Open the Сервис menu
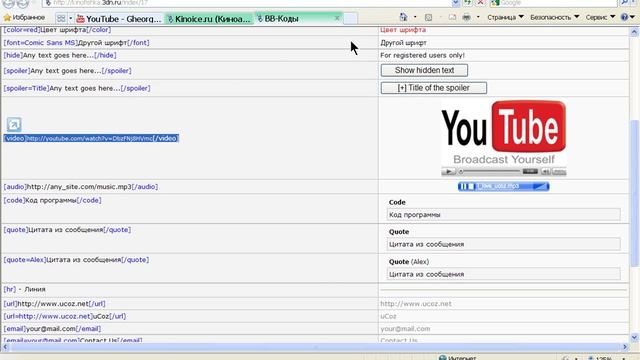 (x=600, y=17)
